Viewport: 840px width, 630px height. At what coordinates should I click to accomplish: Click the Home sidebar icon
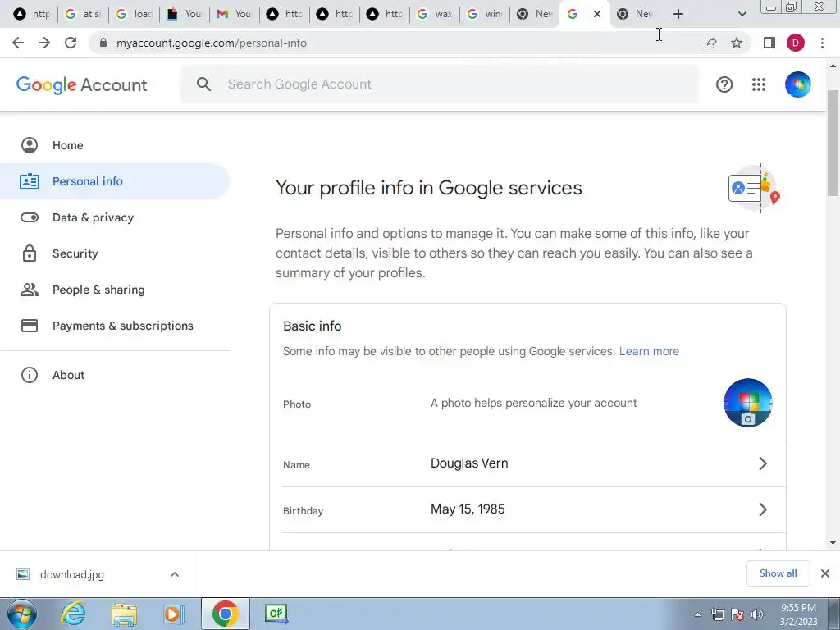click(x=30, y=145)
